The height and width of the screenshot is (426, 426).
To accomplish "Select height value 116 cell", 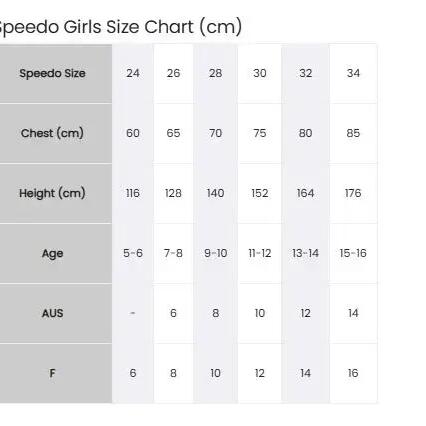I will point(133,193).
